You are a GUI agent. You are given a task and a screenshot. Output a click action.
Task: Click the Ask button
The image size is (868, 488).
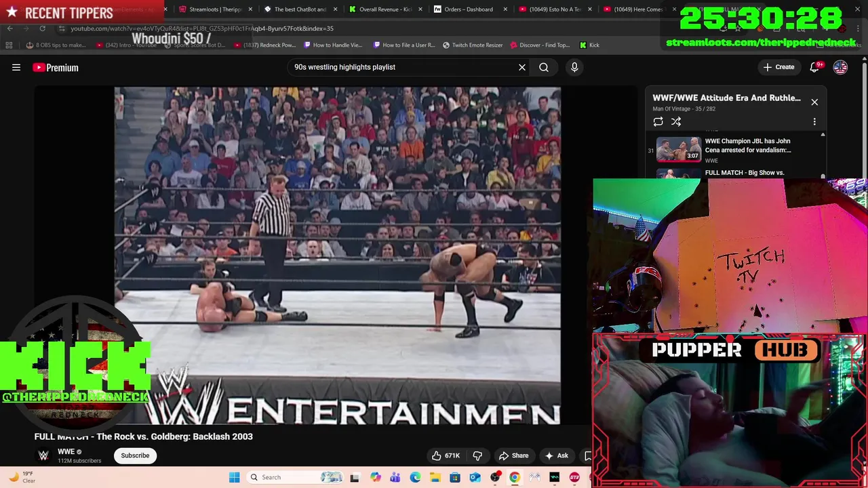[557, 455]
